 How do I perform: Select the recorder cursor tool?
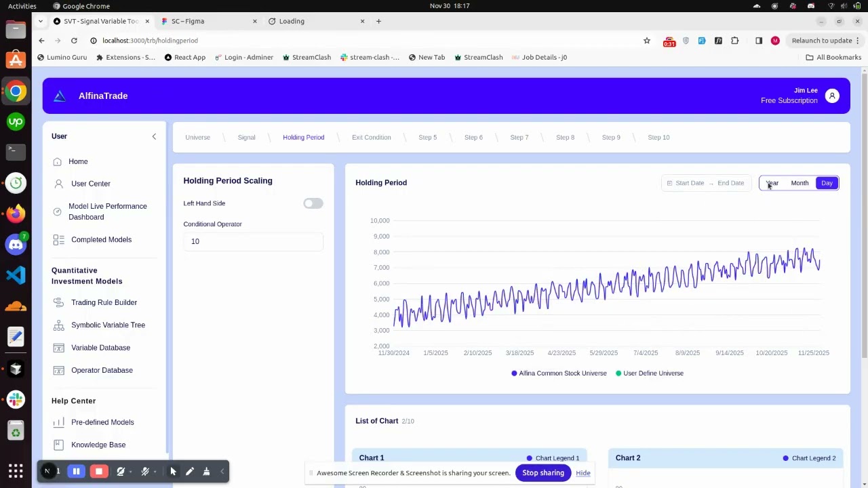[173, 472]
